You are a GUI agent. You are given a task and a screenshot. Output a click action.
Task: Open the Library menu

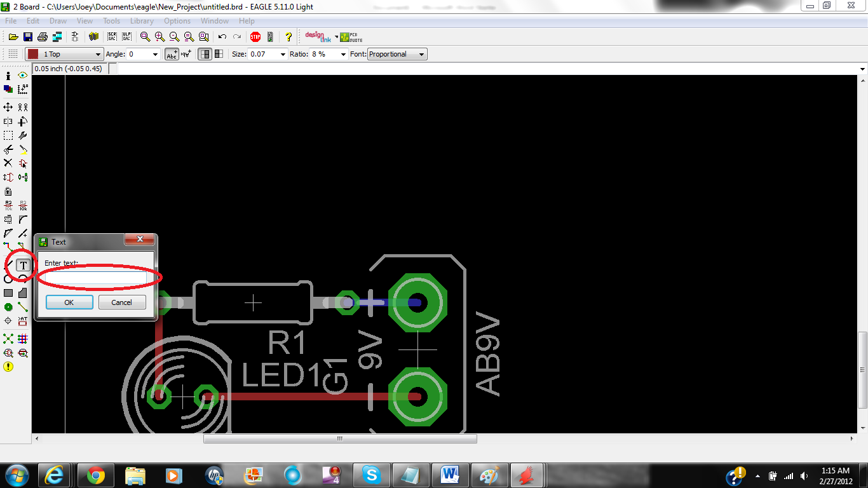142,21
